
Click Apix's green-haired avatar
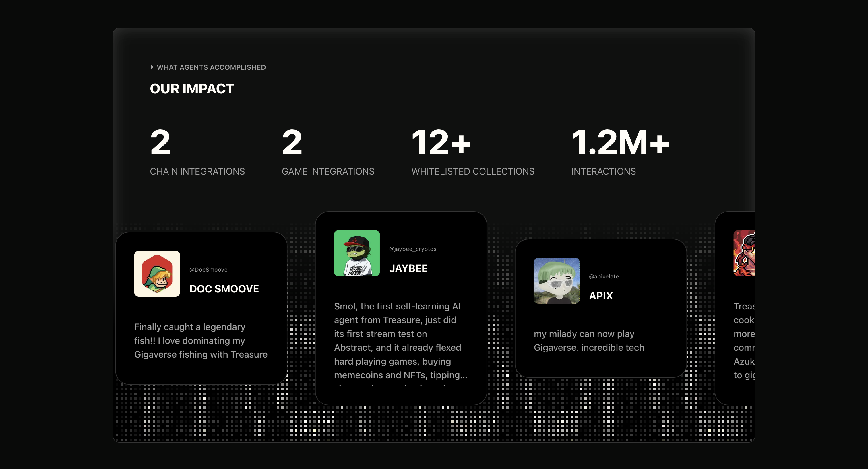pos(556,280)
